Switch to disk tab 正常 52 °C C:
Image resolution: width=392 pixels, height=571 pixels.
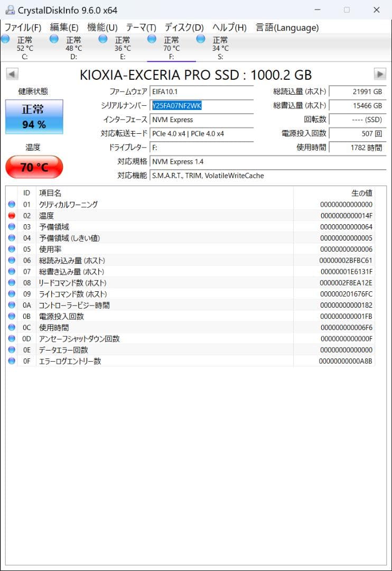pyautogui.click(x=24, y=48)
